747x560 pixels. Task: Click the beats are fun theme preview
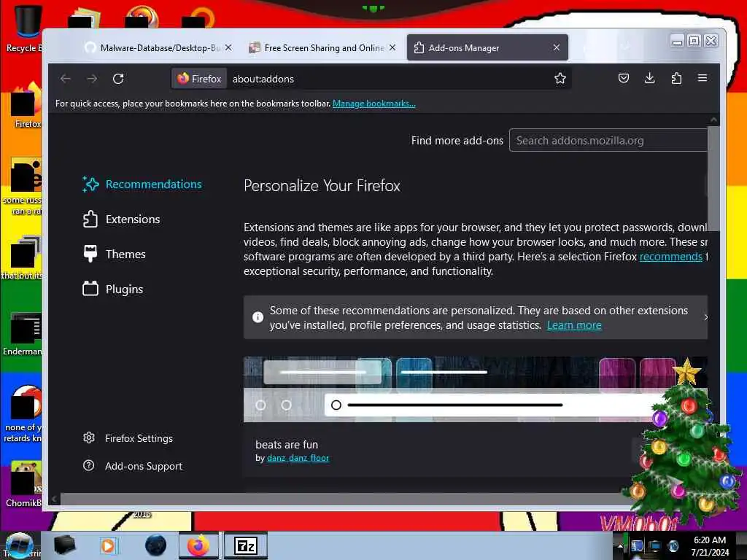[475, 389]
